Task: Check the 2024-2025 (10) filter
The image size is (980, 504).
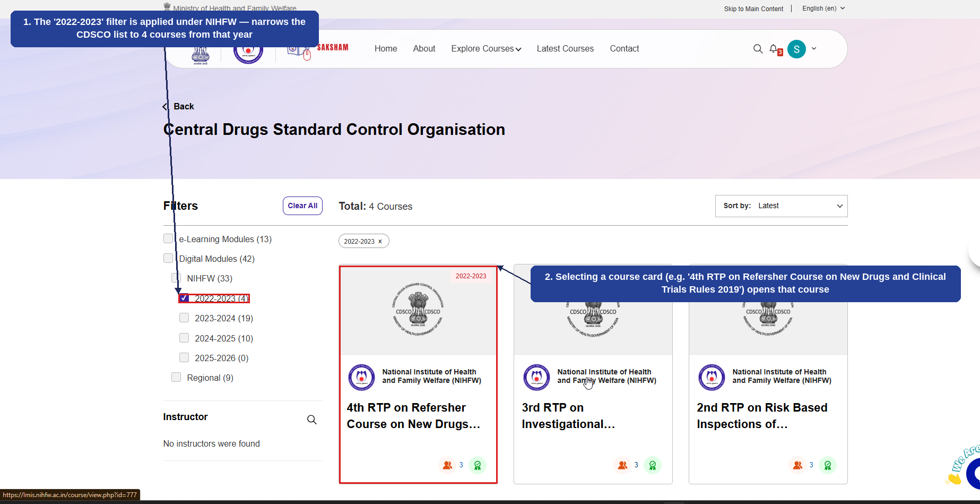Action: [x=184, y=338]
